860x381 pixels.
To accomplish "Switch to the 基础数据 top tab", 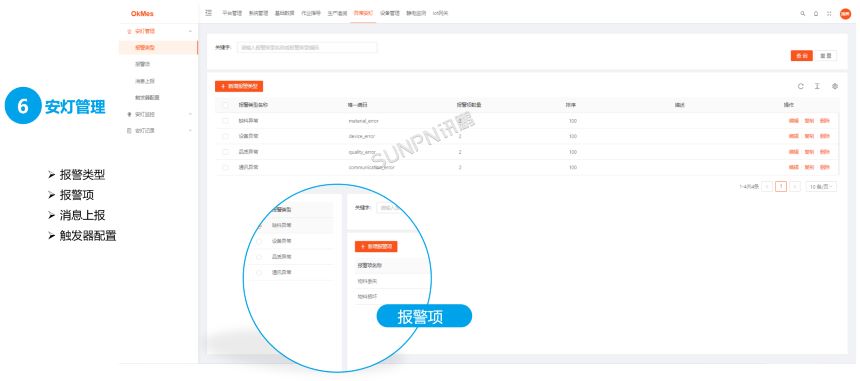I will coord(285,13).
